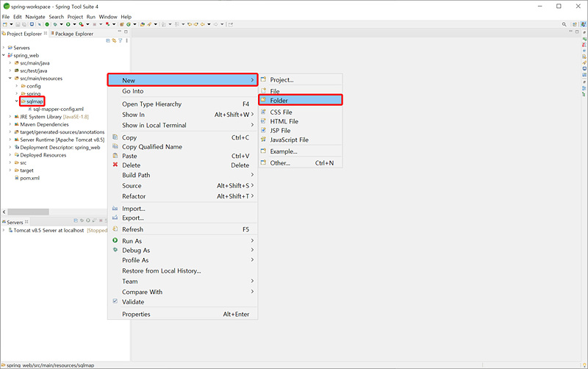The image size is (588, 369).
Task: Choose HTML File in the New submenu
Action: (x=301, y=121)
